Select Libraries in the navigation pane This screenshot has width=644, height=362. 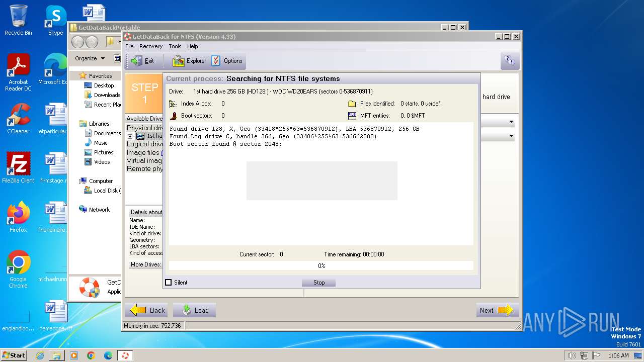[94, 124]
